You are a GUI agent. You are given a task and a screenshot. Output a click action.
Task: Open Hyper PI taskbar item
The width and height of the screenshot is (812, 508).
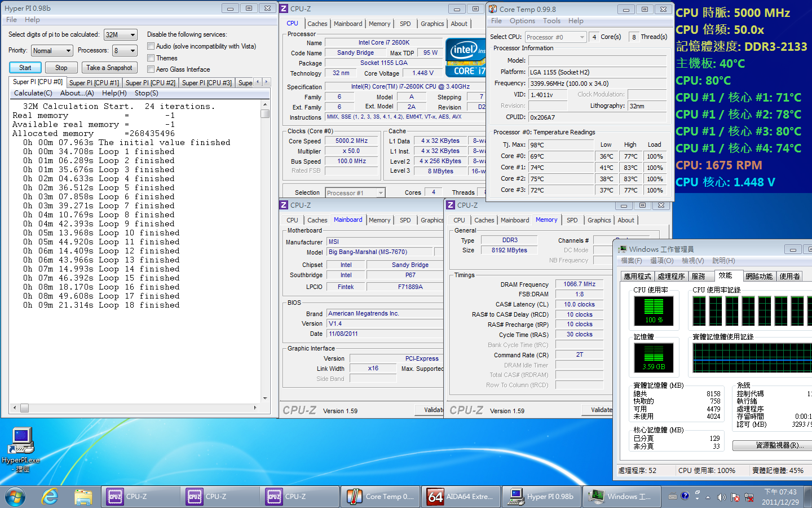click(542, 497)
